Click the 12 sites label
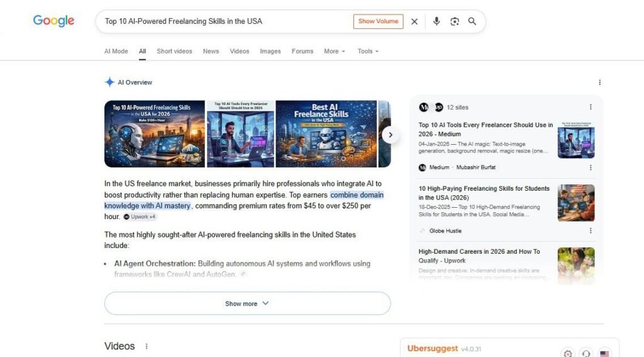This screenshot has width=644, height=357. click(458, 107)
